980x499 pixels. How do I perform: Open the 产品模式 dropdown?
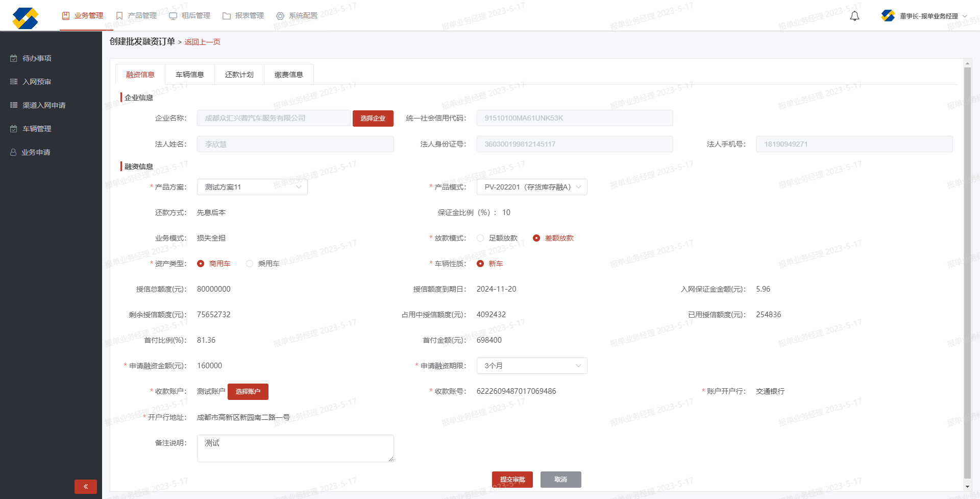532,187
